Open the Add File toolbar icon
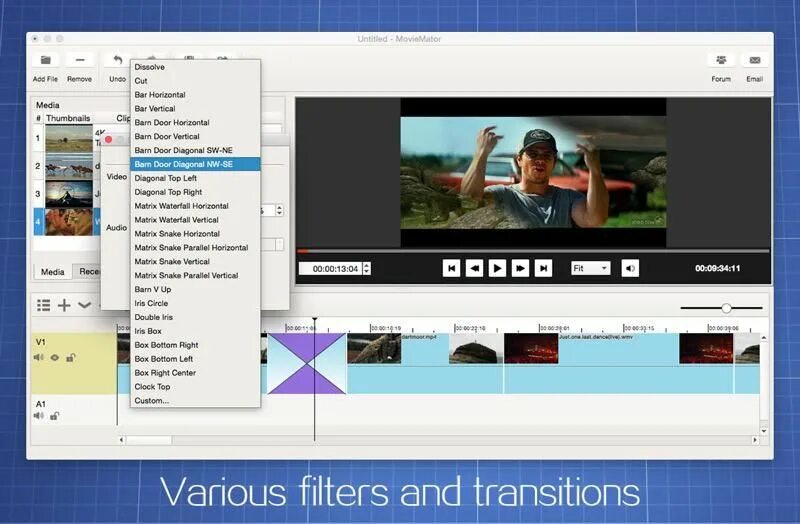The width and height of the screenshot is (800, 524). 45,60
